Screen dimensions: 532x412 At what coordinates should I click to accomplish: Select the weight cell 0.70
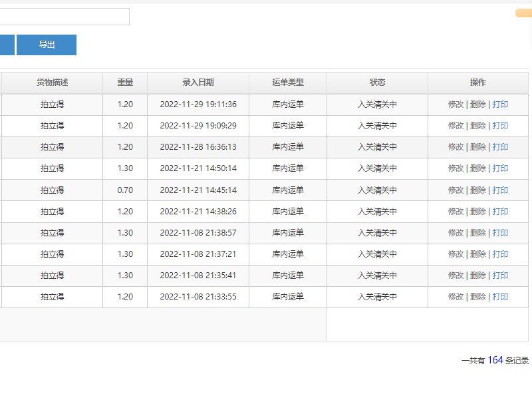point(125,190)
